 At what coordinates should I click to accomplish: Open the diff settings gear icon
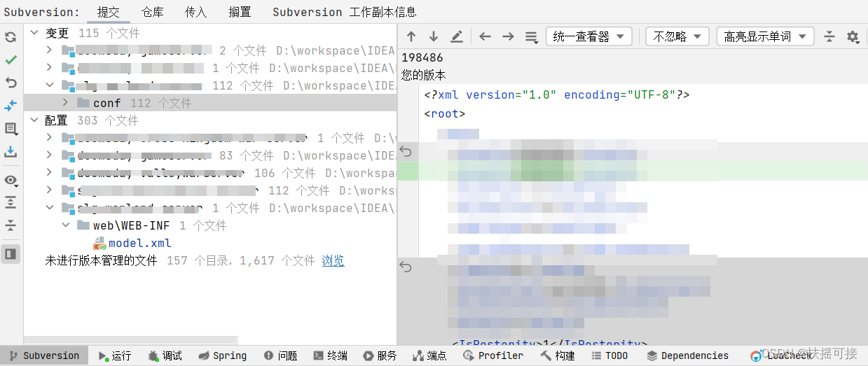pos(853,36)
